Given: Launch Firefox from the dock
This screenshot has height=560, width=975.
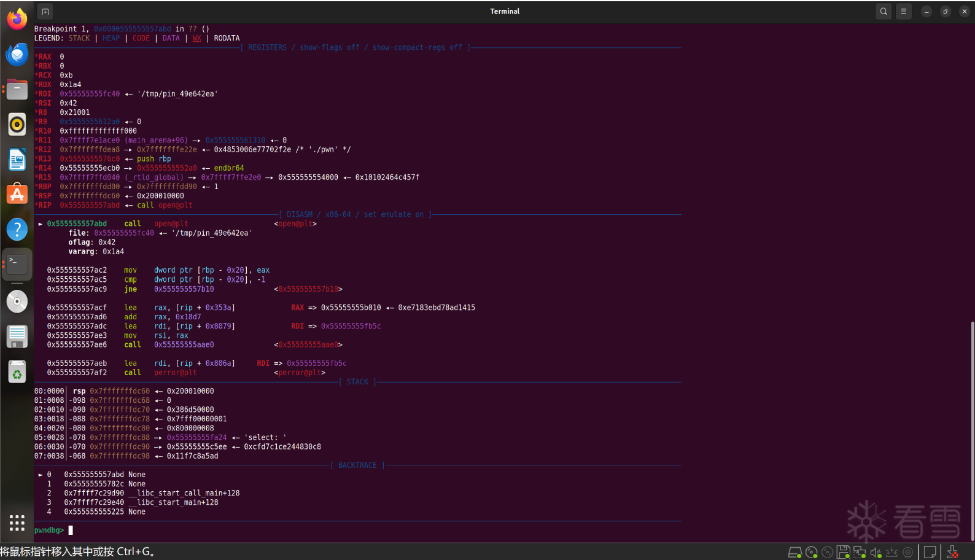Looking at the screenshot, I should point(17,19).
